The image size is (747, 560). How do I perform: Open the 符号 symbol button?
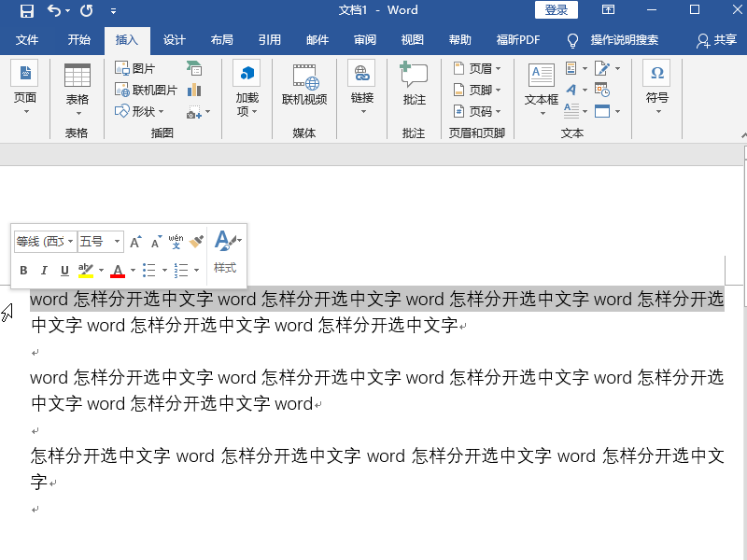click(657, 88)
